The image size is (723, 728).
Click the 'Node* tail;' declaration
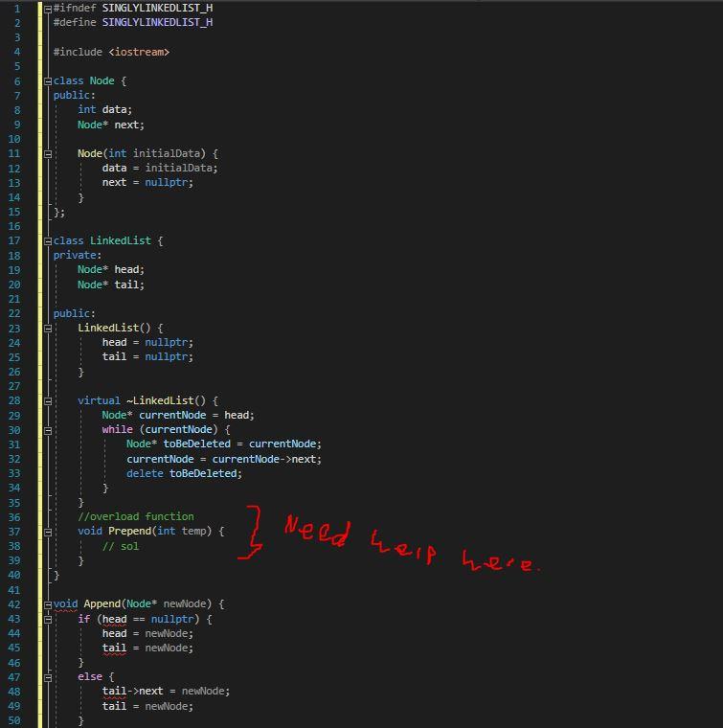point(111,284)
